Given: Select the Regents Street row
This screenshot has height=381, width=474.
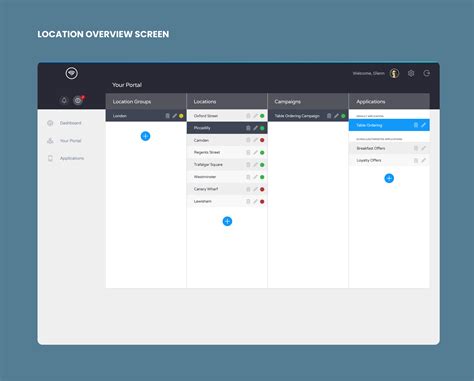Looking at the screenshot, I should 227,153.
